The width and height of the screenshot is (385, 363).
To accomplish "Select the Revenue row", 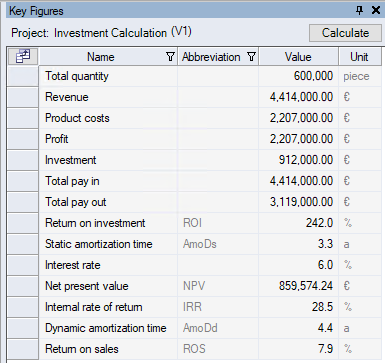I will tap(194, 97).
